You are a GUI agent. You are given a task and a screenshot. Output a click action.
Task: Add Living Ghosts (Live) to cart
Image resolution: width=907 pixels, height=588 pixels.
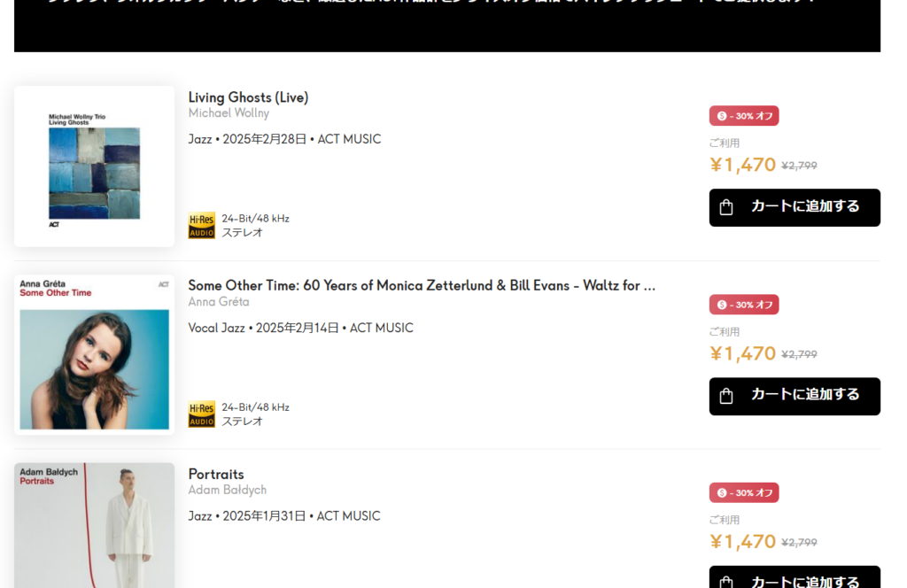(x=795, y=207)
